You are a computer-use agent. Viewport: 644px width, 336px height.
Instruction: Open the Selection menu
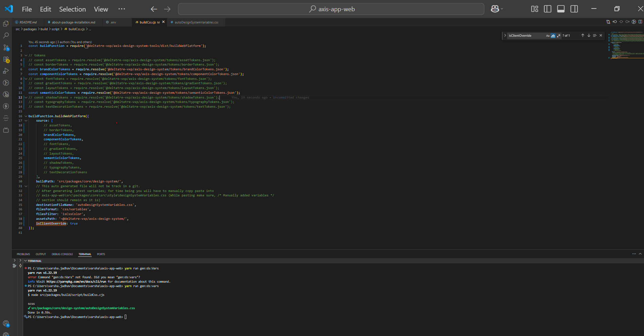pyautogui.click(x=72, y=9)
